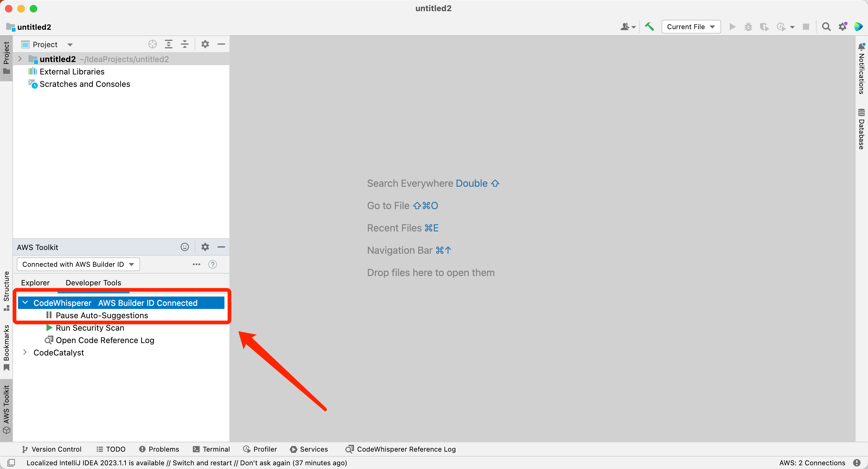The height and width of the screenshot is (469, 868).
Task: Open the TODO tool tab
Action: coord(111,449)
